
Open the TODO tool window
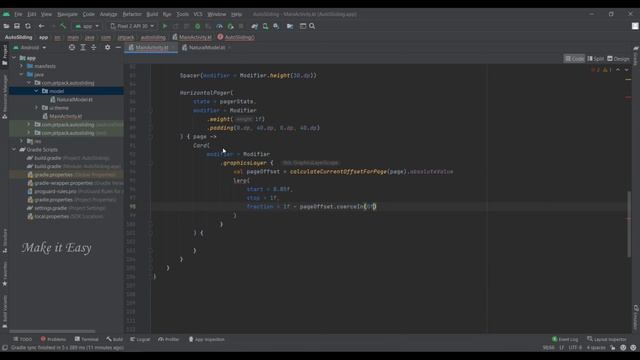point(22,339)
